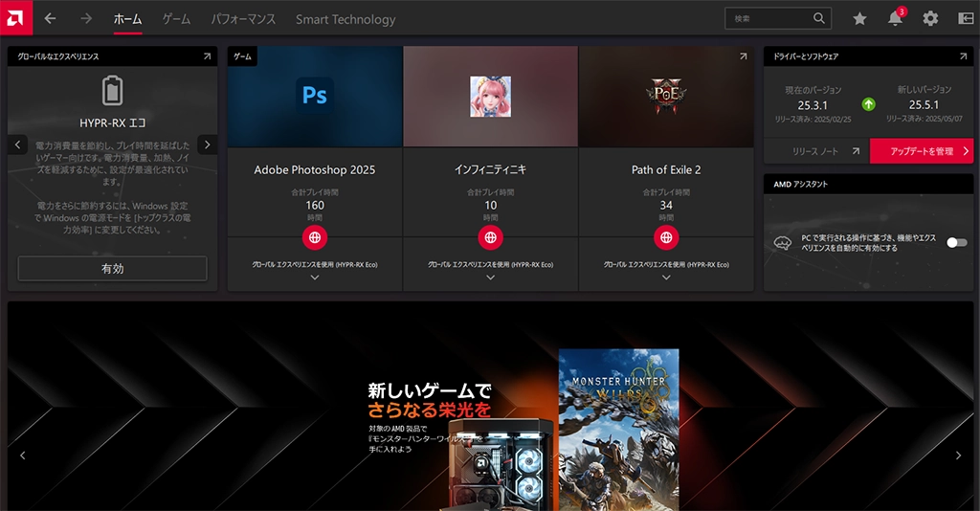
Task: Click the インフィニティニキ game icon
Action: tap(491, 97)
